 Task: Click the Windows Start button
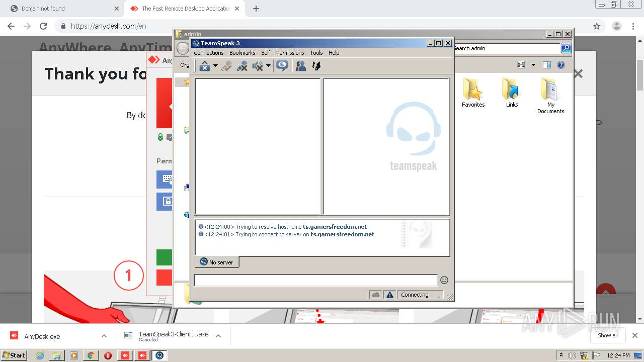coord(14,355)
